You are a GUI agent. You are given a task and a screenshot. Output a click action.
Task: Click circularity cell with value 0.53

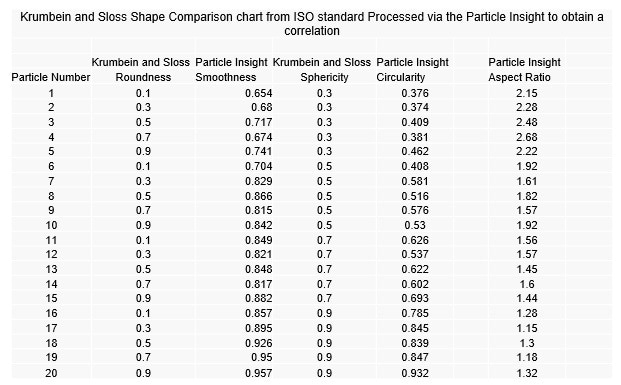pos(415,225)
